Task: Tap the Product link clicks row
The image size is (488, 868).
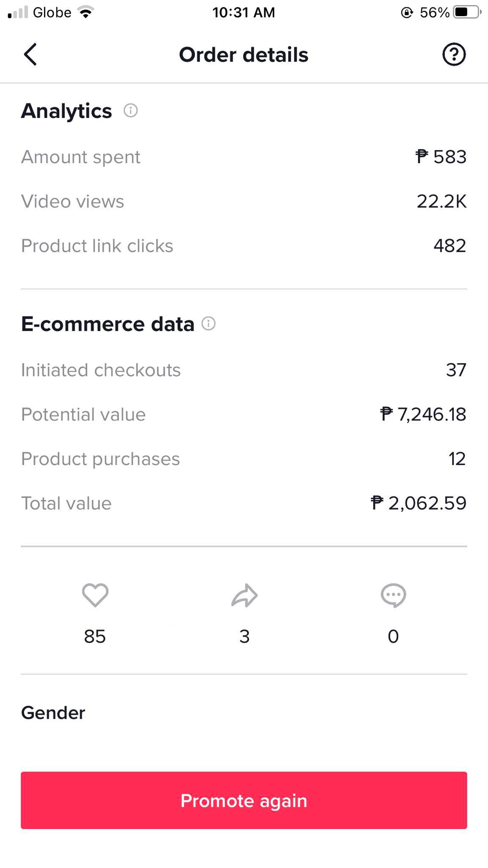Action: (x=244, y=246)
